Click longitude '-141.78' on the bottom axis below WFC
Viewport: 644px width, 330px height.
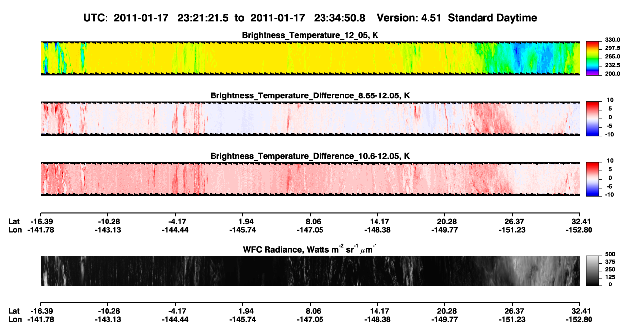[40, 319]
